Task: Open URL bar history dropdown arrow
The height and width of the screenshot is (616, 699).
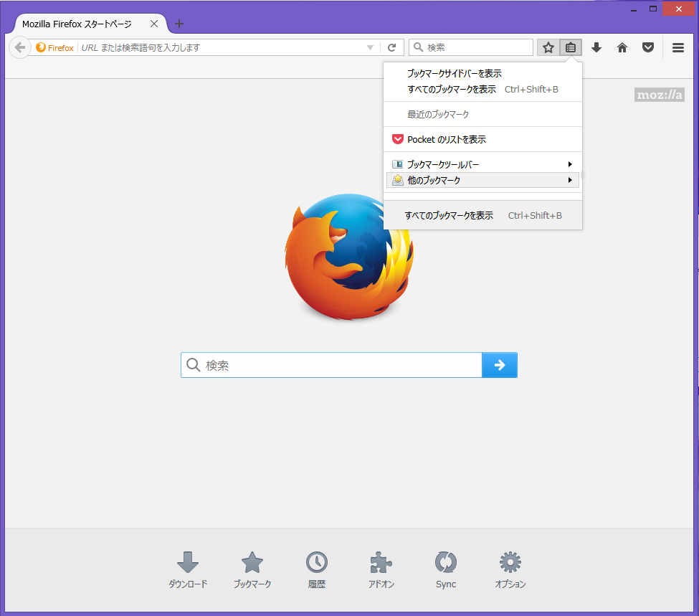Action: point(370,47)
